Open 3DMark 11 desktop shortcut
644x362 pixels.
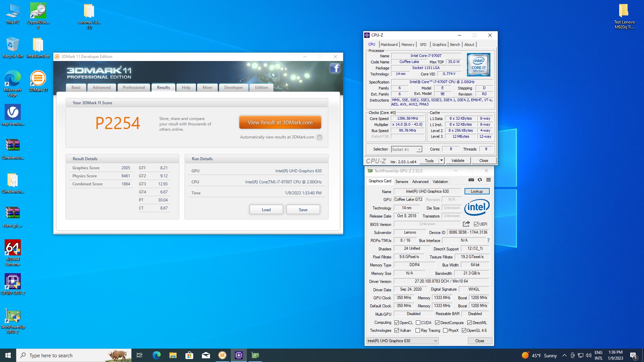pyautogui.click(x=38, y=81)
